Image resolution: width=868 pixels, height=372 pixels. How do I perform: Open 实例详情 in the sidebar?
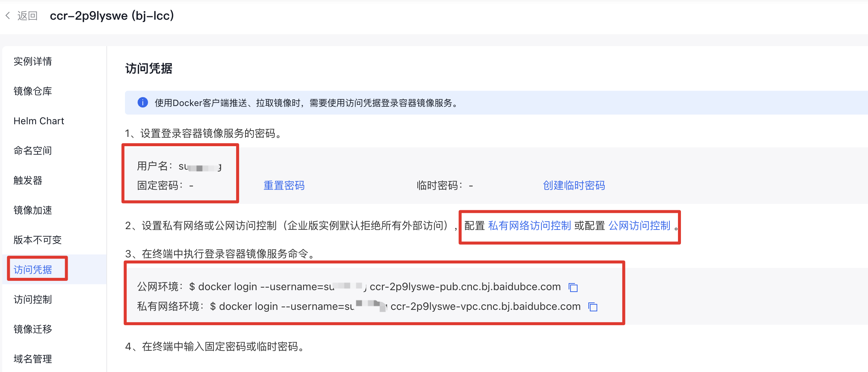point(33,61)
